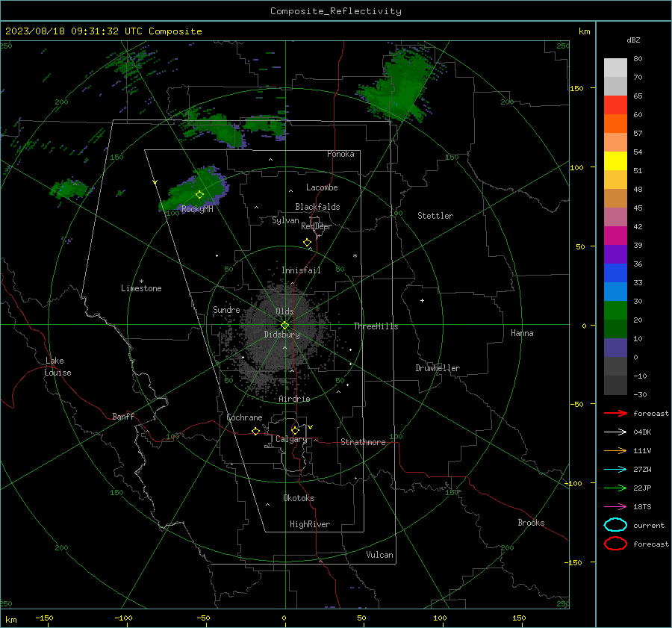
Task: Click the Strathmore label
Action: coord(363,442)
